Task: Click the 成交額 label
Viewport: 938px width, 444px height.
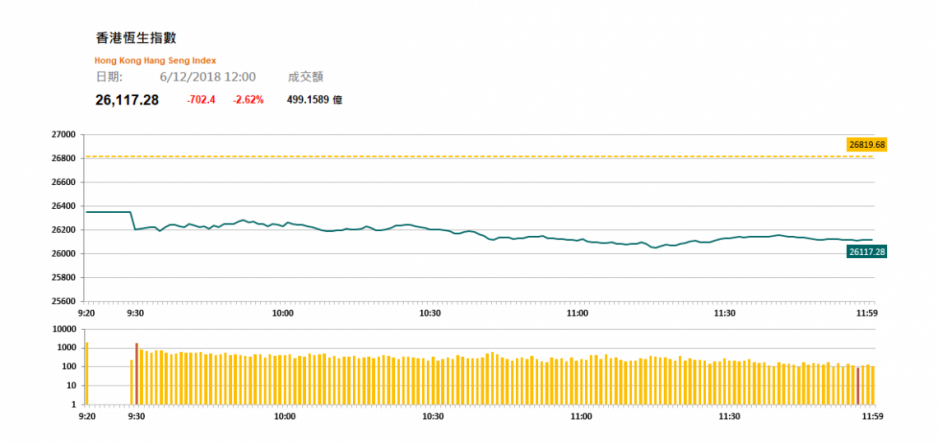Action: click(306, 77)
